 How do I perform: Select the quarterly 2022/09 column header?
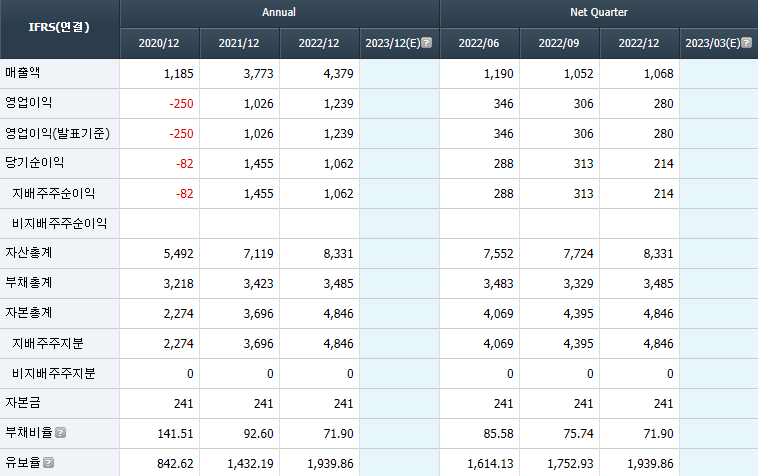[559, 43]
